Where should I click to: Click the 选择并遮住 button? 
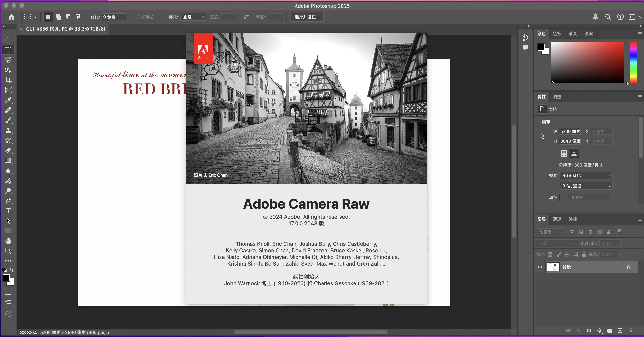pos(307,17)
